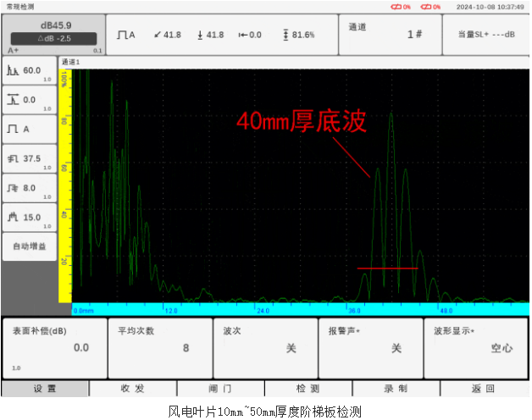Click the dB45.9 gain control box
The width and height of the screenshot is (532, 420).
tap(54, 34)
